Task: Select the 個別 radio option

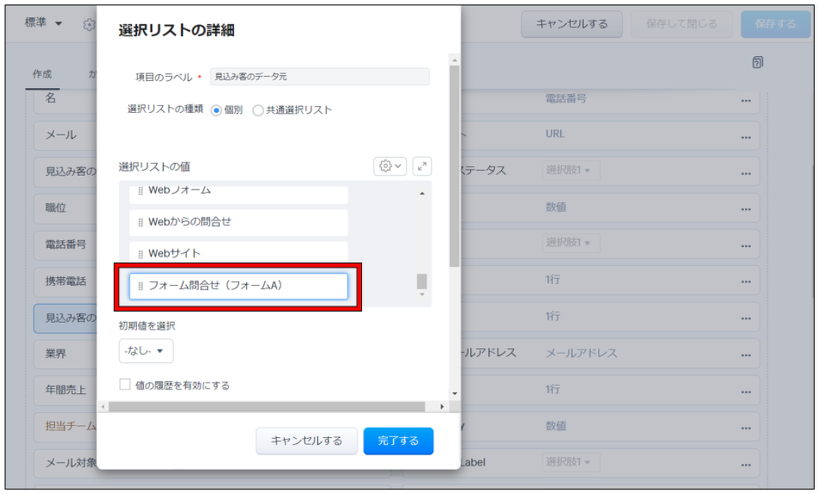Action: coord(217,110)
